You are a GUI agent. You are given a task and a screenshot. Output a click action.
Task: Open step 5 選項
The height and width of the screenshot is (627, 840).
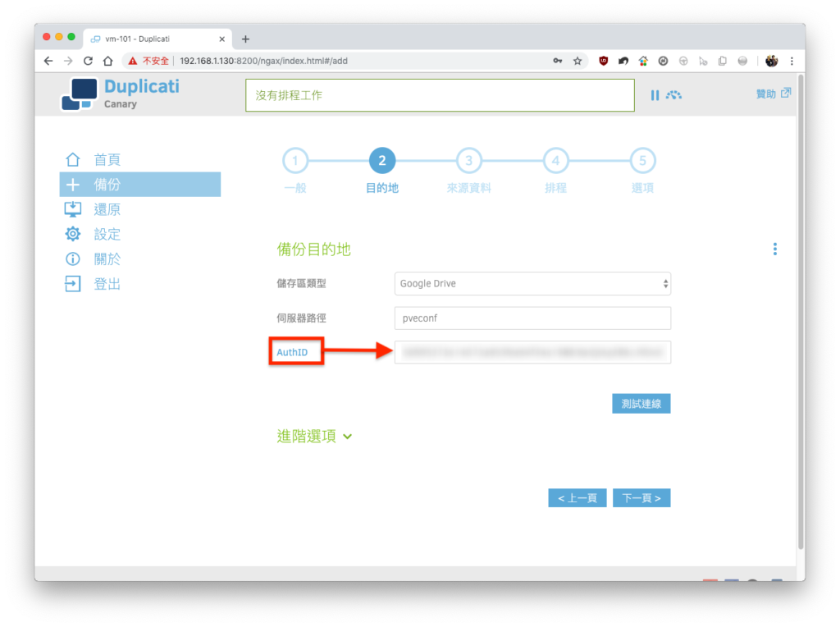click(642, 161)
